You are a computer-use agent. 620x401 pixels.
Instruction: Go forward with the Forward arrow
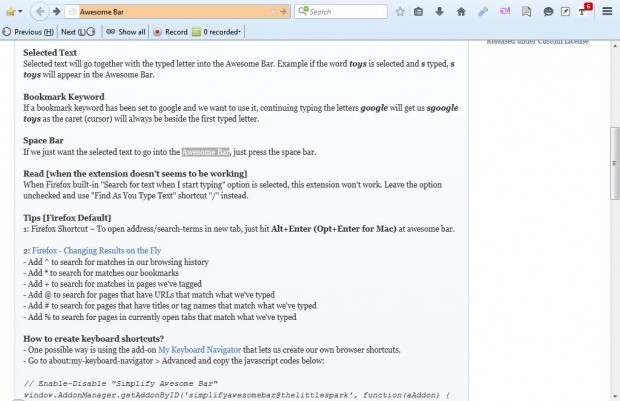[x=57, y=11]
